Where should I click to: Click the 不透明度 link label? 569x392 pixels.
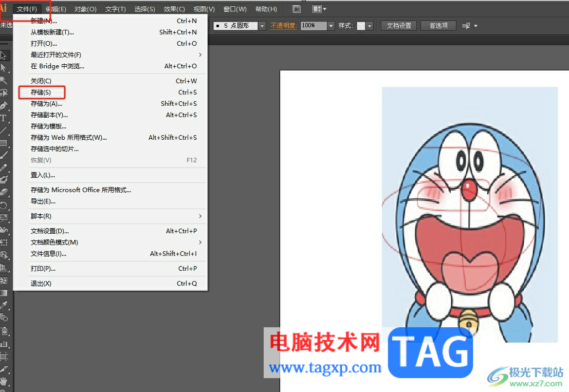(283, 26)
